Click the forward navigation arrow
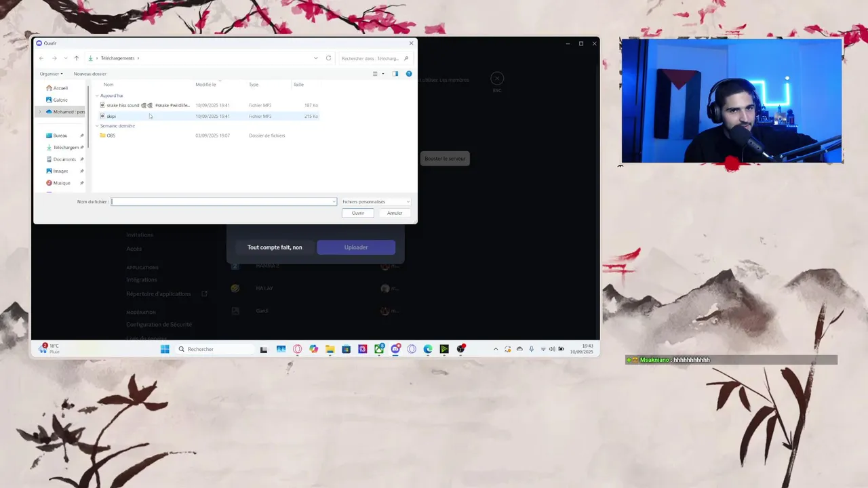Viewport: 868px width, 488px height. click(x=54, y=58)
